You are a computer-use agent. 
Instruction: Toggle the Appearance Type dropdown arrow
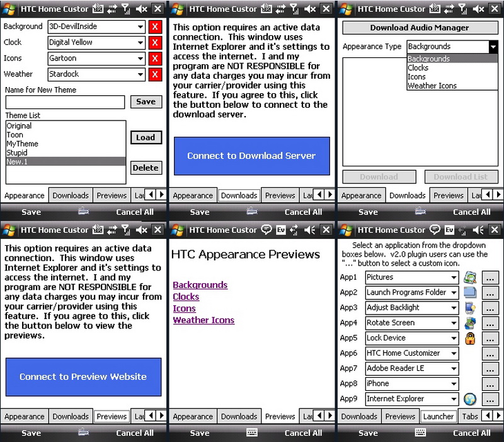pos(493,47)
